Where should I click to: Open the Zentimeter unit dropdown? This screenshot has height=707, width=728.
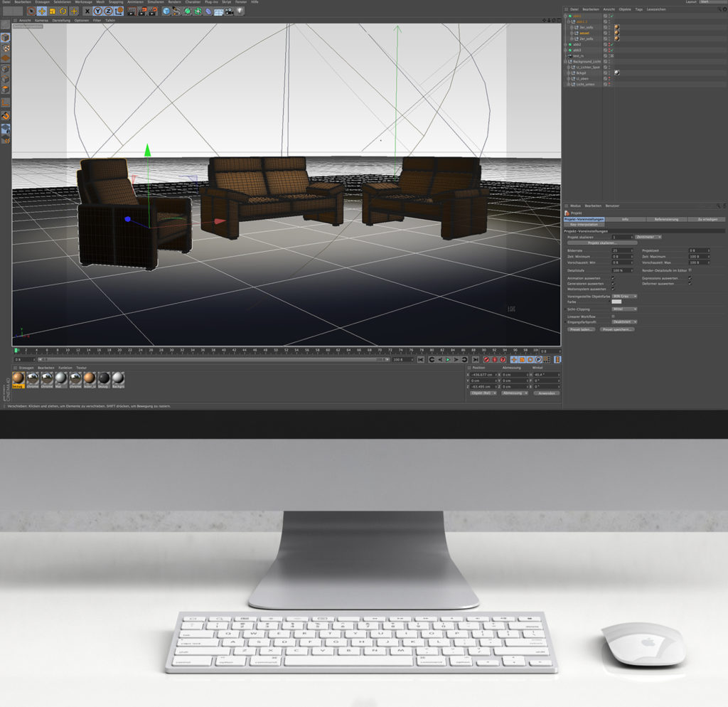(x=648, y=237)
